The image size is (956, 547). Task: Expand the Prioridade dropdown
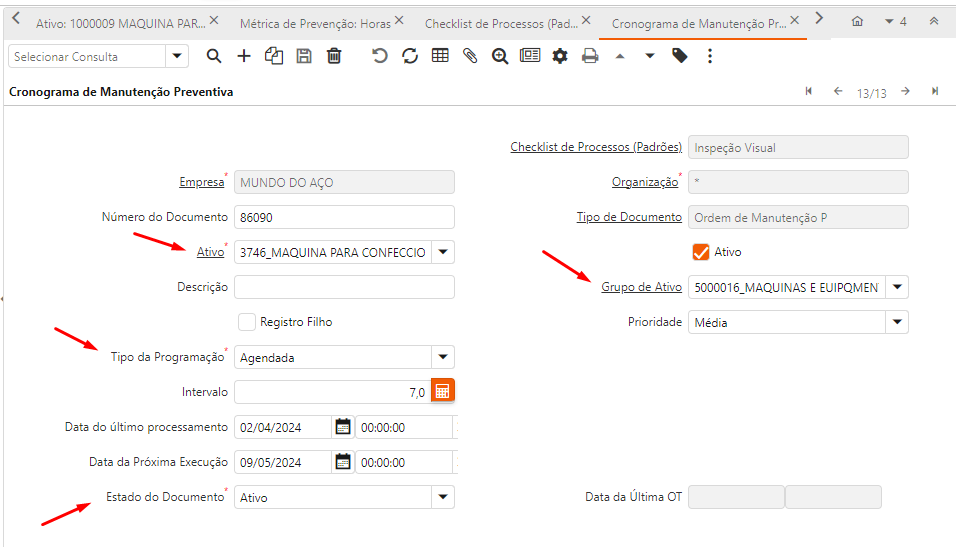(x=897, y=322)
